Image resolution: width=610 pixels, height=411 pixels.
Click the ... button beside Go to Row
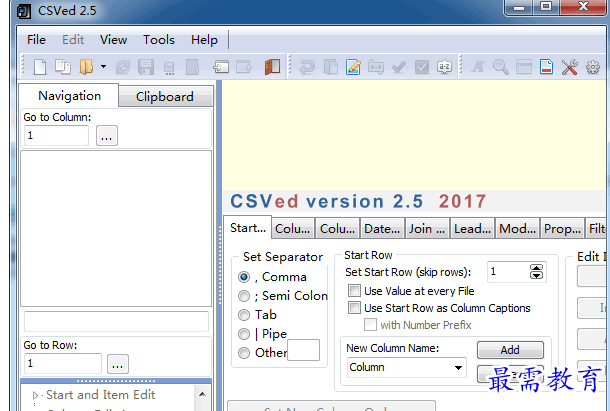(x=118, y=364)
